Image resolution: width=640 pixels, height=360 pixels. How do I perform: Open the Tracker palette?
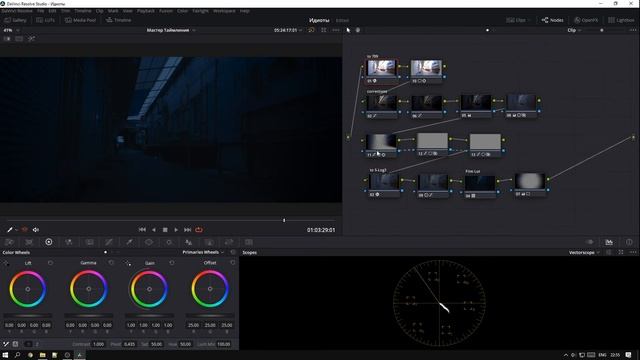click(169, 242)
